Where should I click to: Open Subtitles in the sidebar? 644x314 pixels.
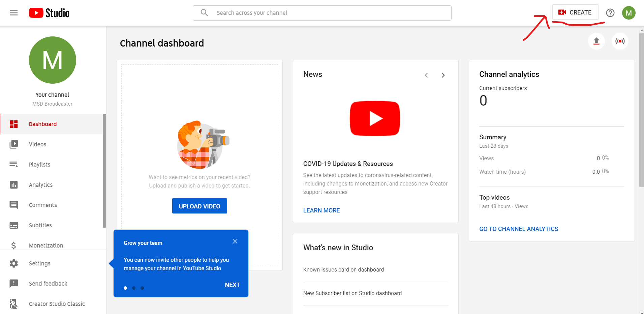pos(51,225)
